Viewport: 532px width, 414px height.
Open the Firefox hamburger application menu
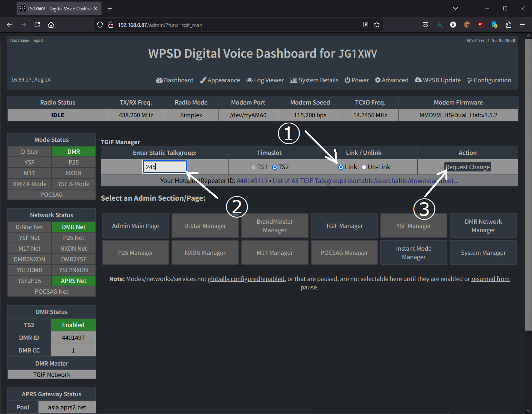522,25
